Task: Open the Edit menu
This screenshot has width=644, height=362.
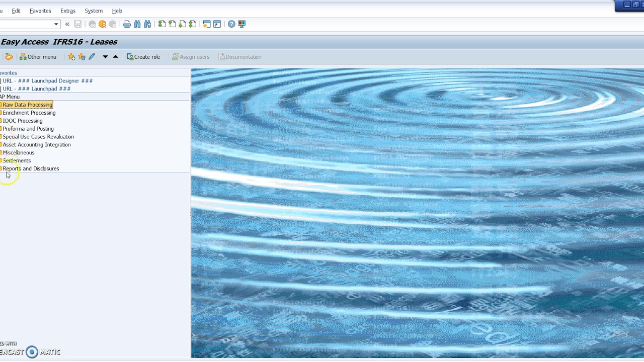Action: click(16, 11)
